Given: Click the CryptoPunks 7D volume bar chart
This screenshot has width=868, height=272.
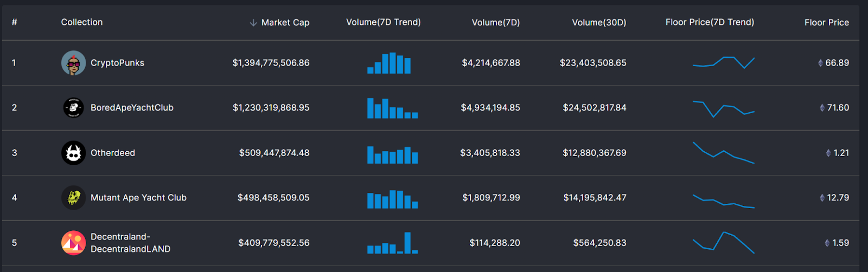Looking at the screenshot, I should [389, 63].
